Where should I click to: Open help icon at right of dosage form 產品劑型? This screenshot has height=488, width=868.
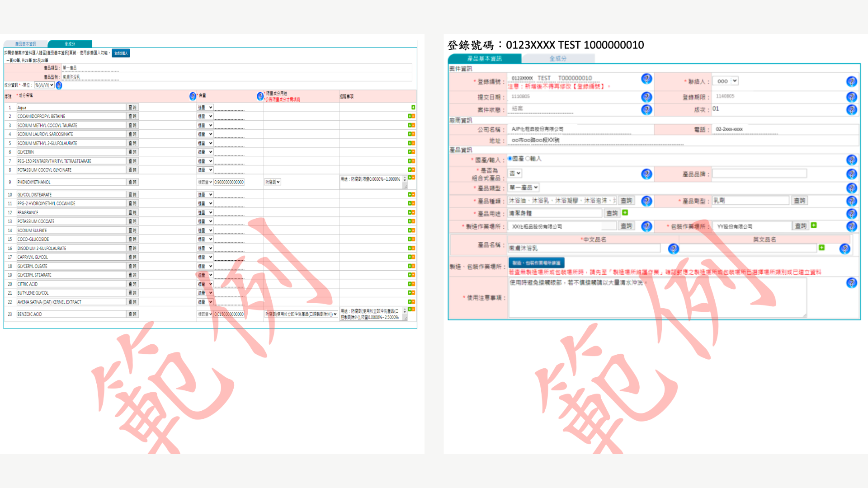click(851, 201)
